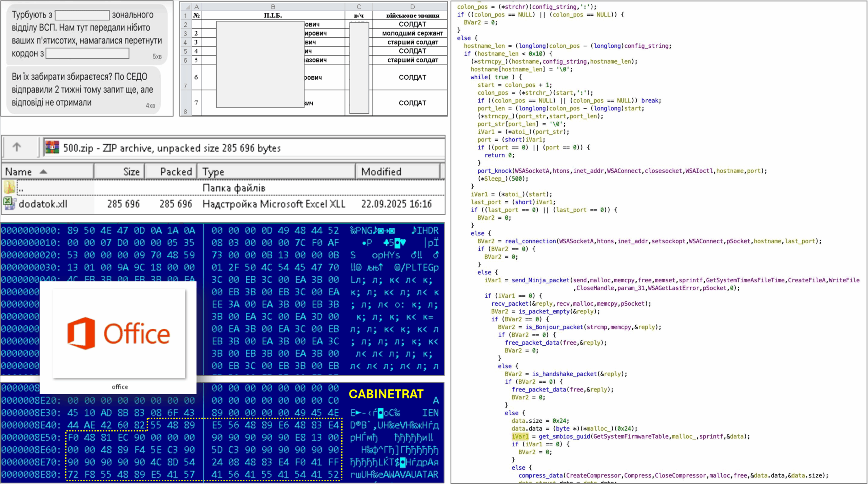Select the cell containing 'молодший сержант'
868x484 pixels.
coord(412,33)
